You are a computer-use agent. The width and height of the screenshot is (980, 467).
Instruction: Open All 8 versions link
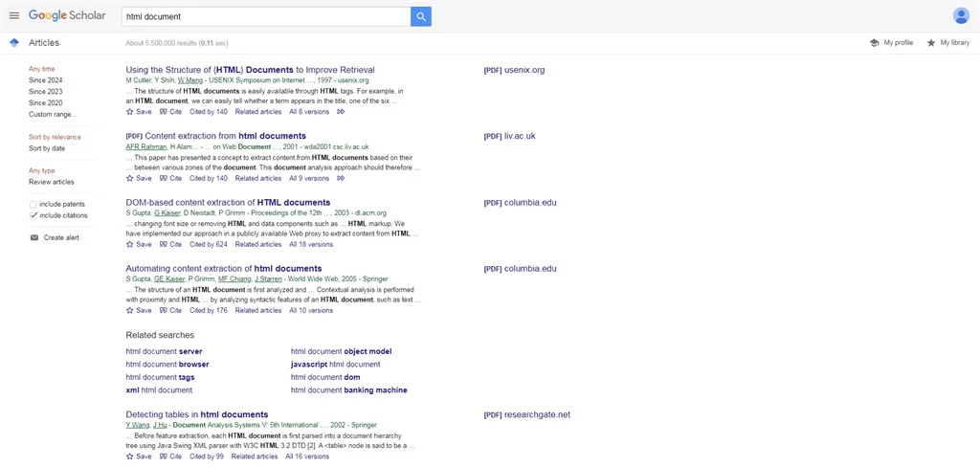[309, 112]
